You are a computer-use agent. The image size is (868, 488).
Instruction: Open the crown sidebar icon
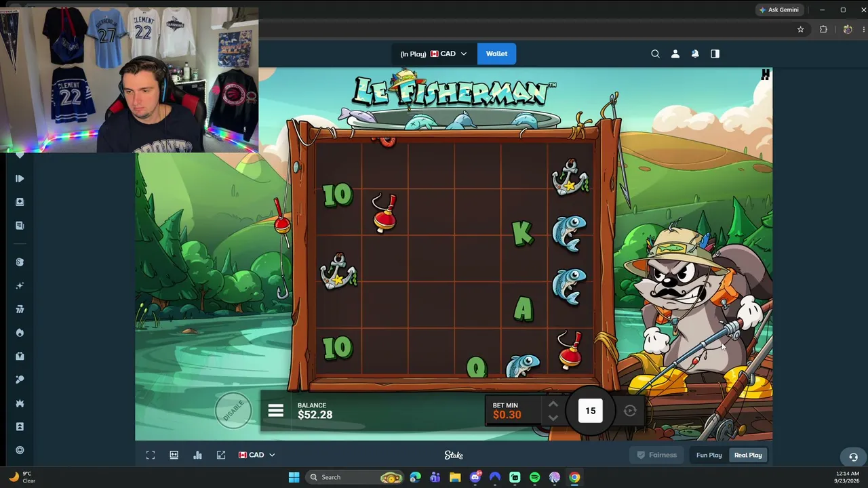click(20, 403)
